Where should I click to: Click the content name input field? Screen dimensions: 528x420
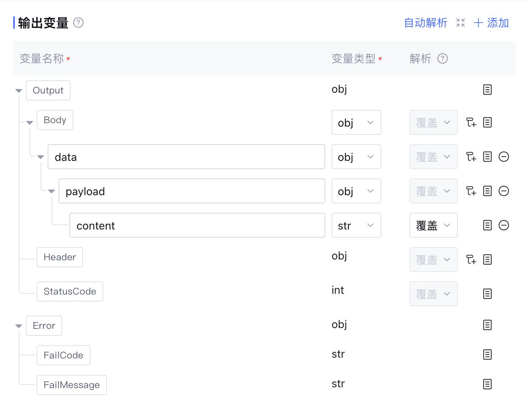click(x=197, y=226)
